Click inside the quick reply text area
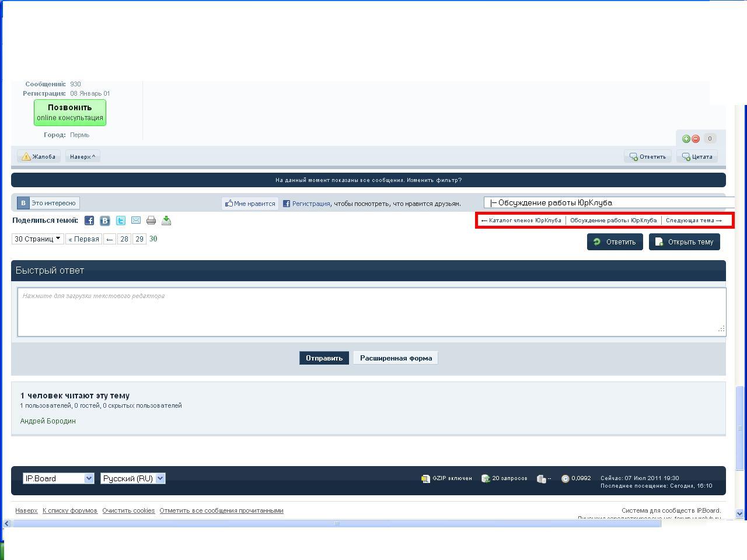747x560 pixels. [x=371, y=312]
